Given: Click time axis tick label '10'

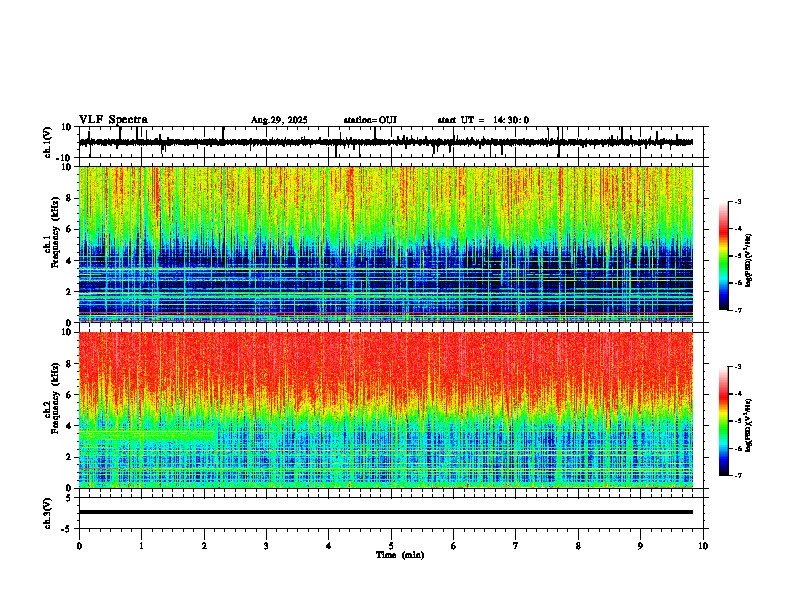Looking at the screenshot, I should (703, 546).
